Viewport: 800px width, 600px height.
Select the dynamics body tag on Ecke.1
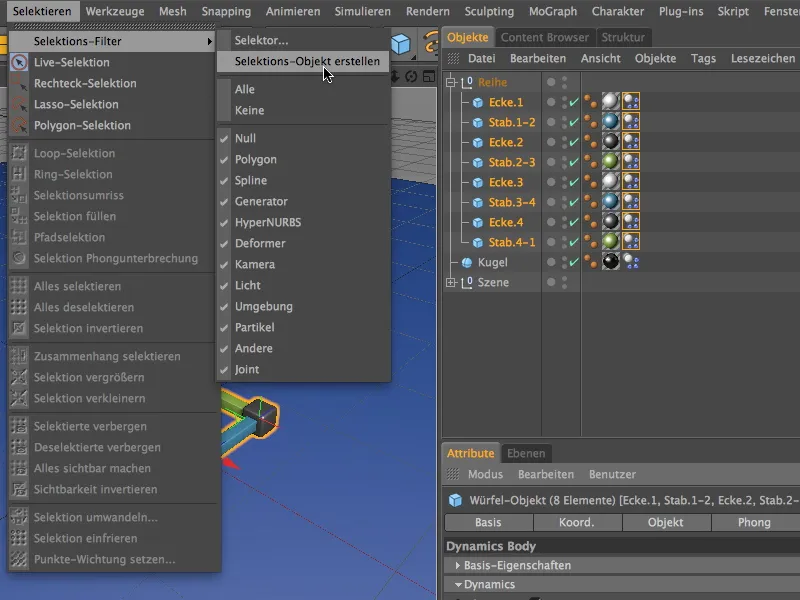pos(631,102)
